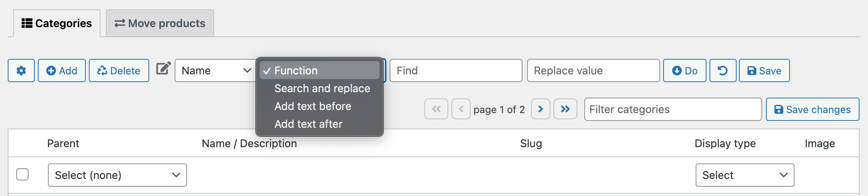This screenshot has width=868, height=196.
Task: Choose Add text before option
Action: (x=313, y=106)
